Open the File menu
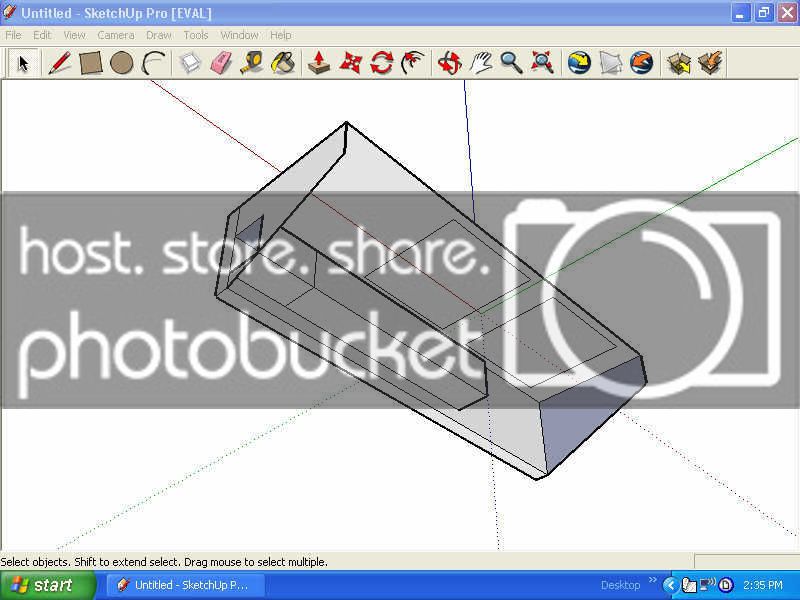800x600 pixels. click(x=13, y=35)
